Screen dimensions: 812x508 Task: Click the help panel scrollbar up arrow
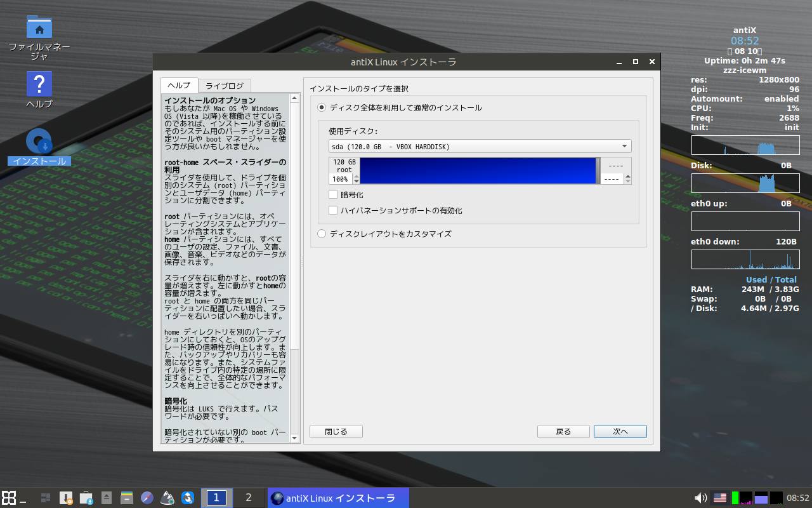(x=294, y=98)
